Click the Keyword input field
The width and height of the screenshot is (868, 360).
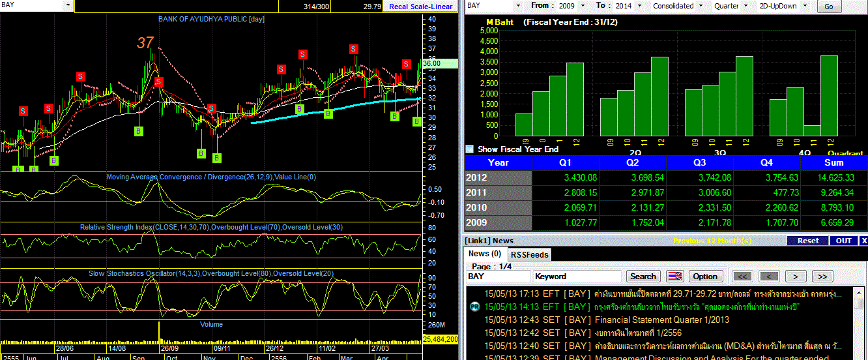point(577,277)
